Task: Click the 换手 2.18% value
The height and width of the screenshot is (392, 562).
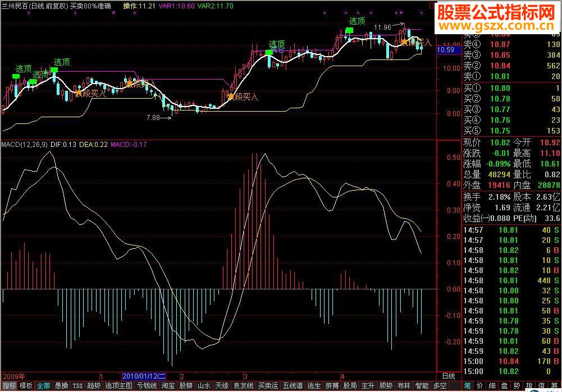Action: click(x=499, y=197)
